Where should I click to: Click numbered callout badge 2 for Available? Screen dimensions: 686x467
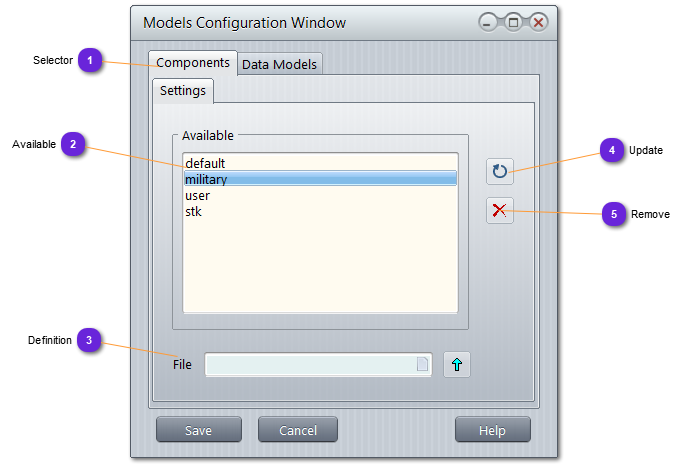(72, 145)
